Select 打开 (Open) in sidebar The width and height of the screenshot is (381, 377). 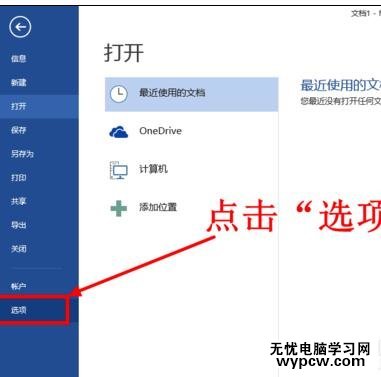pyautogui.click(x=39, y=106)
